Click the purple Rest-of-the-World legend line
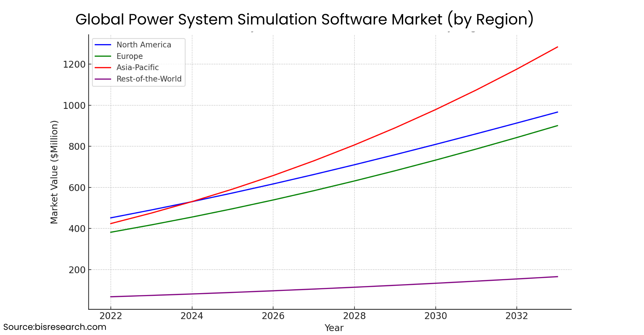The height and width of the screenshot is (335, 644). [103, 79]
